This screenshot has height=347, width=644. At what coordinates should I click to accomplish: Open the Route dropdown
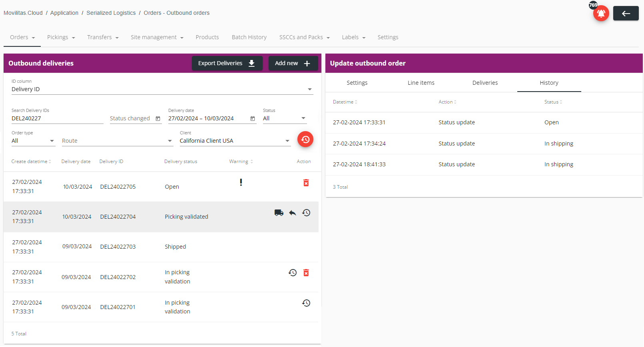point(118,141)
